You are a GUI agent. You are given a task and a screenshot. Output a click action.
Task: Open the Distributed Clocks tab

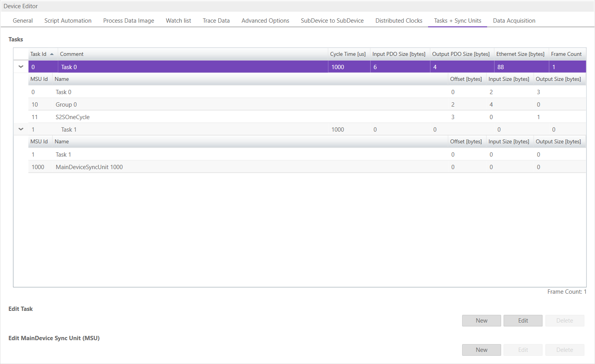tap(398, 21)
